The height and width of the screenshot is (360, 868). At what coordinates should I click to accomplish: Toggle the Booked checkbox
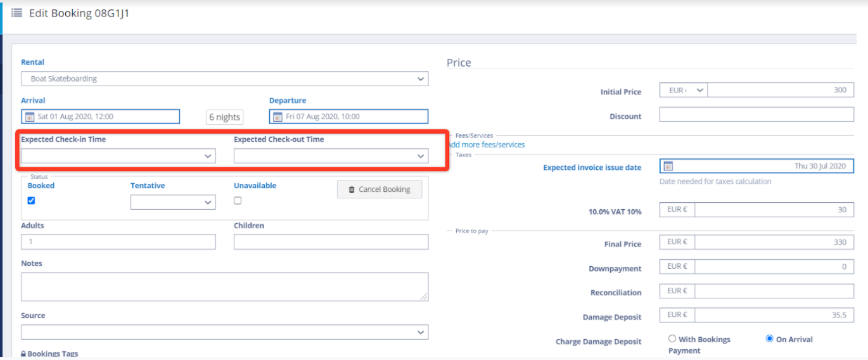click(x=31, y=200)
